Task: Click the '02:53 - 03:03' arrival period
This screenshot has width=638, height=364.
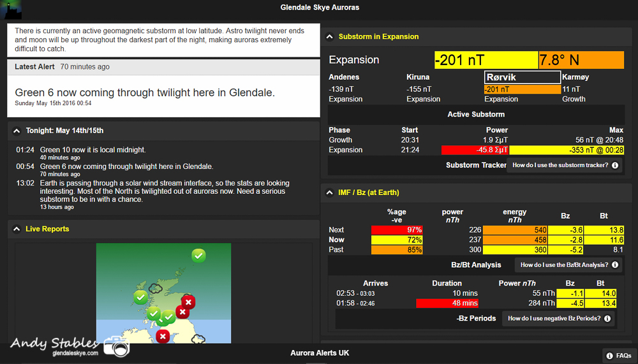Action: tap(355, 293)
